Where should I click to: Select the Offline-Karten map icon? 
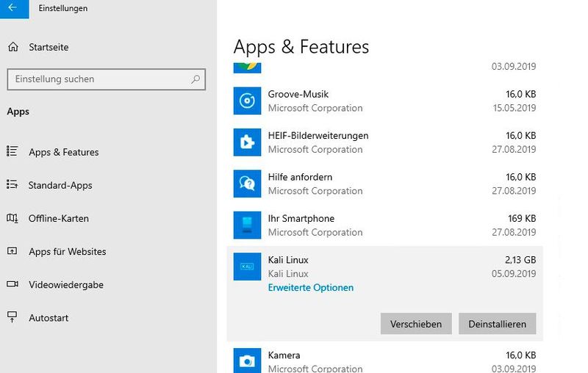(12, 218)
